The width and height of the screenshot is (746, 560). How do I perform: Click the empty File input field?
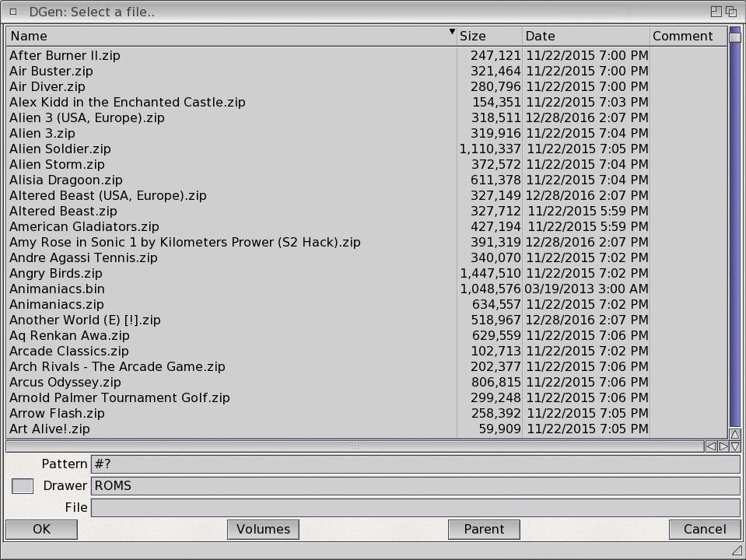tap(415, 508)
